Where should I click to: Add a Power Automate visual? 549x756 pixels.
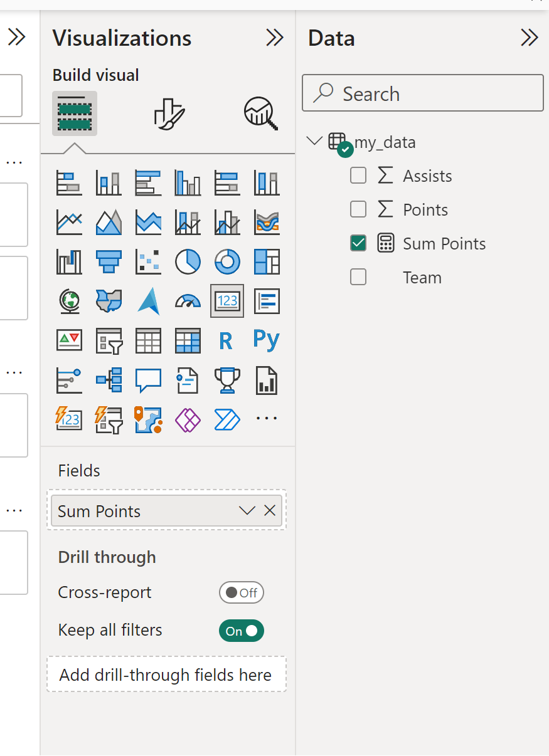click(227, 419)
